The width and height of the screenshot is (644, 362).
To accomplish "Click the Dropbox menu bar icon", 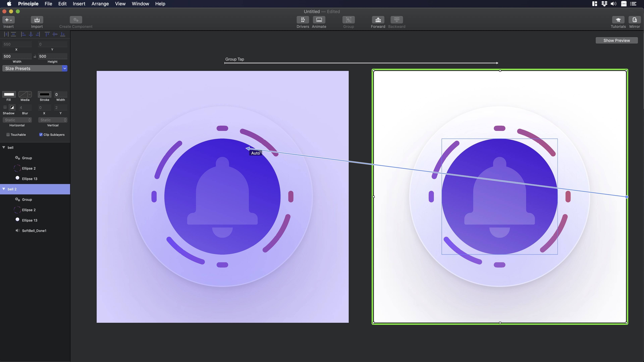I will coord(604,4).
